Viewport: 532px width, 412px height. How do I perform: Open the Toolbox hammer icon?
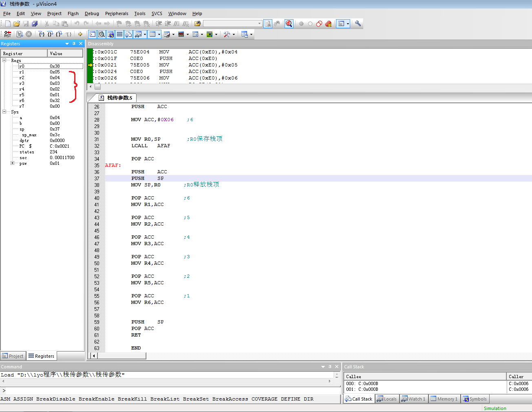tap(227, 34)
